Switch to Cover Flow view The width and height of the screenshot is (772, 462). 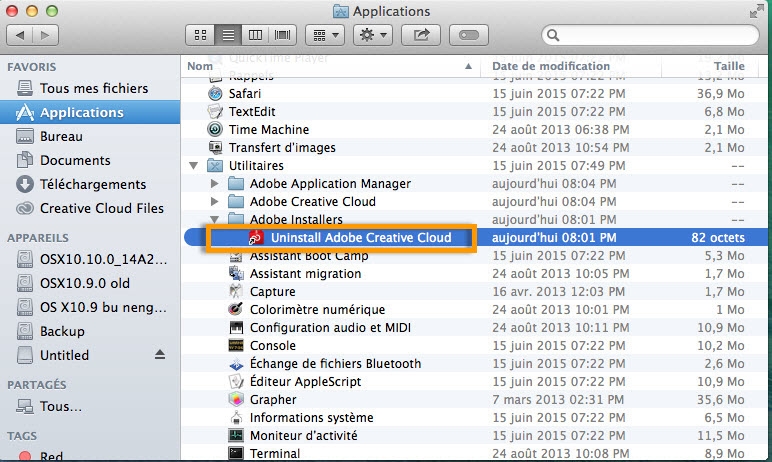pyautogui.click(x=283, y=35)
